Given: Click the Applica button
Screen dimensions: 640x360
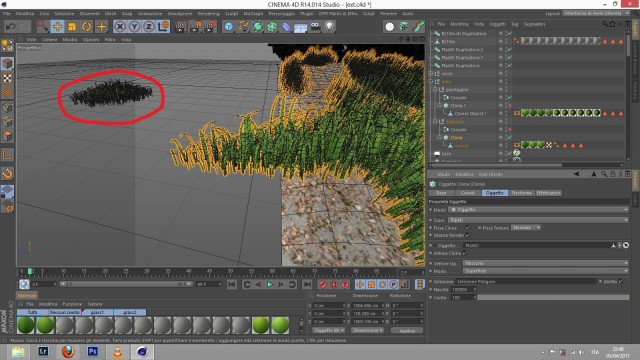Looking at the screenshot, I should click(x=407, y=331).
